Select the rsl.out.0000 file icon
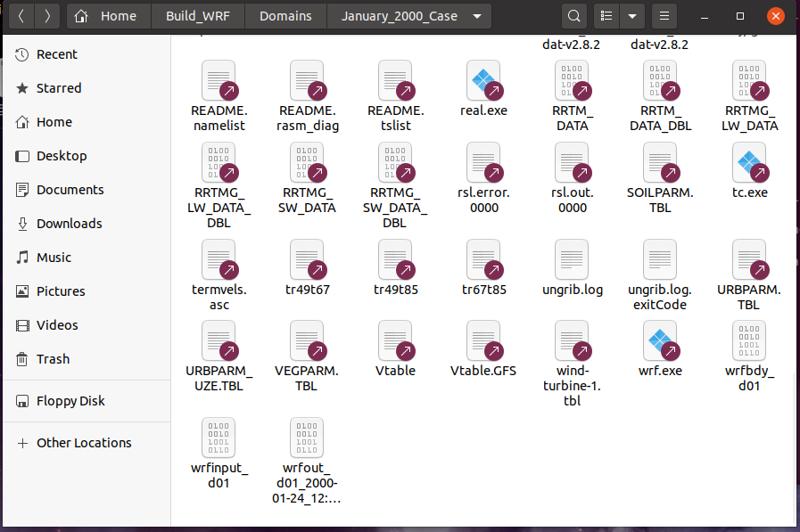This screenshot has height=532, width=800. pos(572,162)
